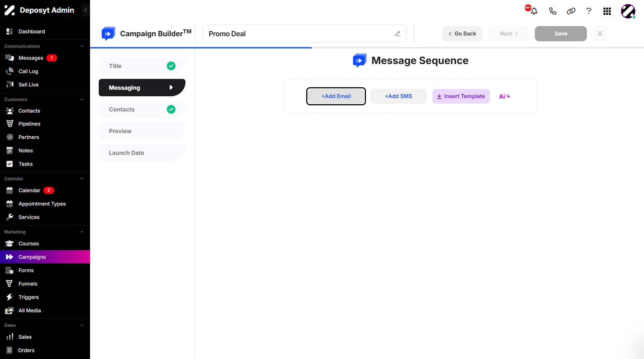
Task: Click the Save button
Action: pos(561,34)
